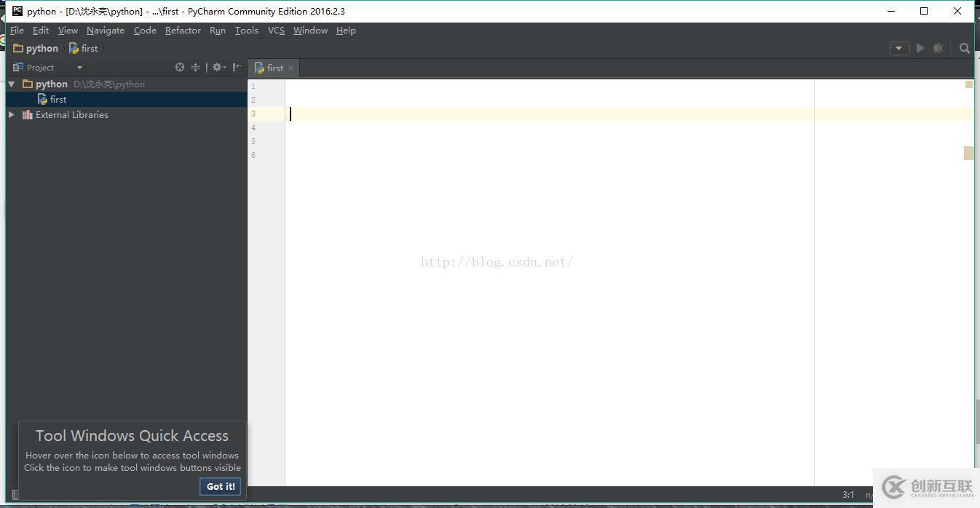Minimize the PyCharm window

coord(891,11)
